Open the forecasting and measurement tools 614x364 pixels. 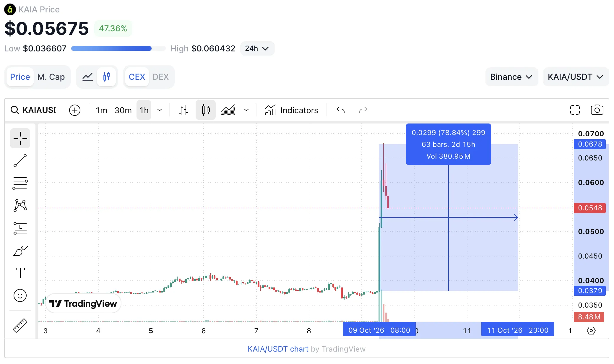tap(20, 228)
